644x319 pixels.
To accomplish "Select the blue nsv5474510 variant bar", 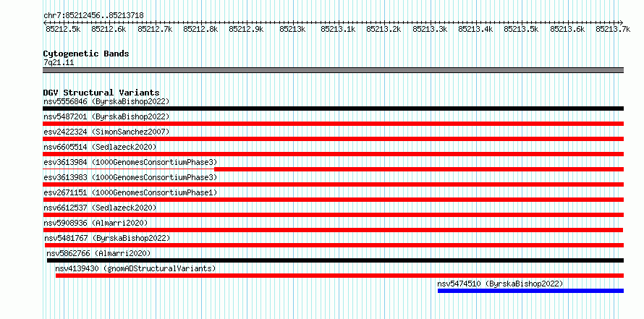I will pyautogui.click(x=530, y=291).
